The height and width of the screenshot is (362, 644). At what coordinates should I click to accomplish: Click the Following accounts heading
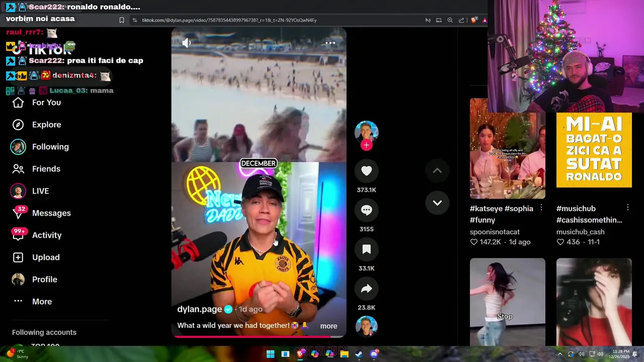click(x=44, y=332)
